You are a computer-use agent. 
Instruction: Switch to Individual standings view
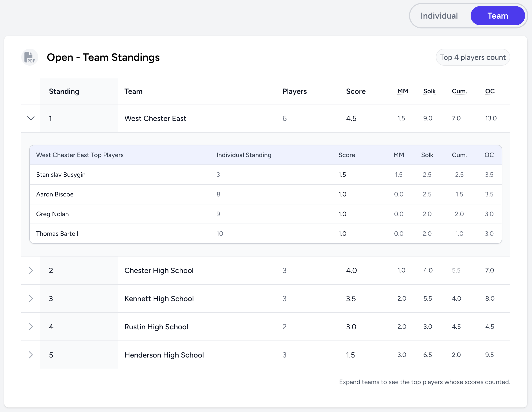pyautogui.click(x=439, y=16)
